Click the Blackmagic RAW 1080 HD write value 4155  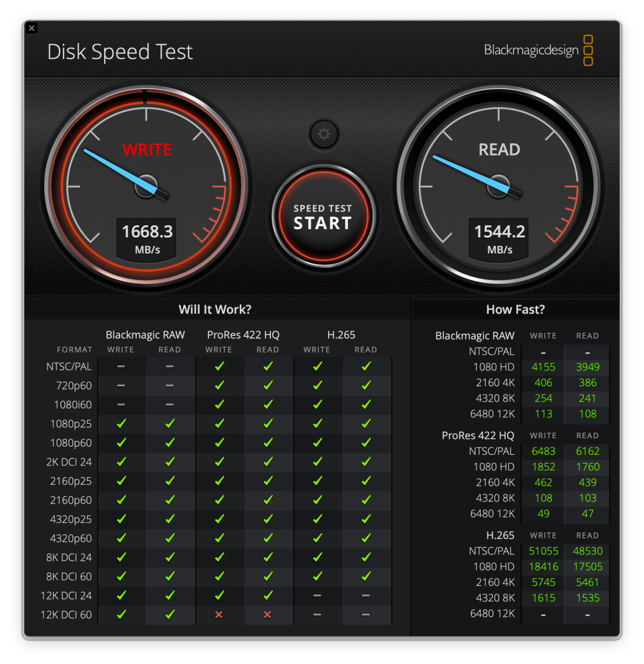tap(543, 367)
